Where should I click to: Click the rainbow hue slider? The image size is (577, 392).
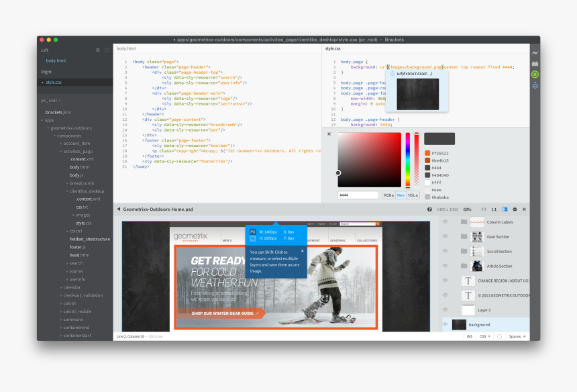click(408, 160)
